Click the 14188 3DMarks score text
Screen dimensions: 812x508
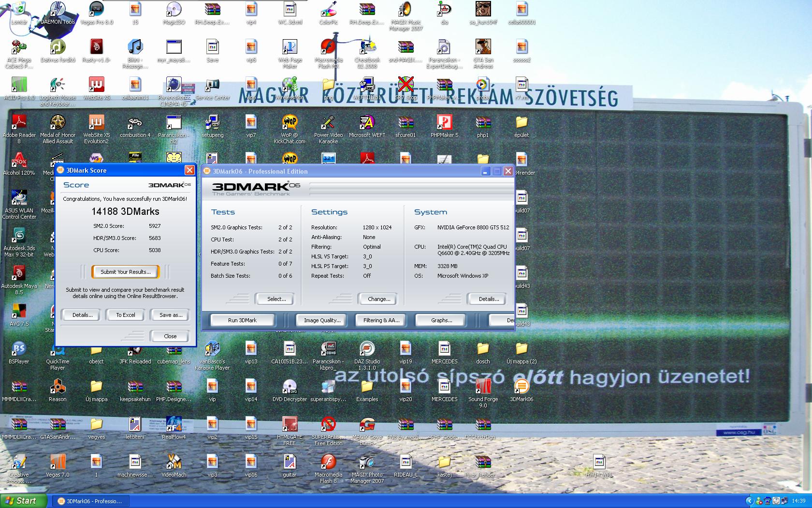(125, 211)
